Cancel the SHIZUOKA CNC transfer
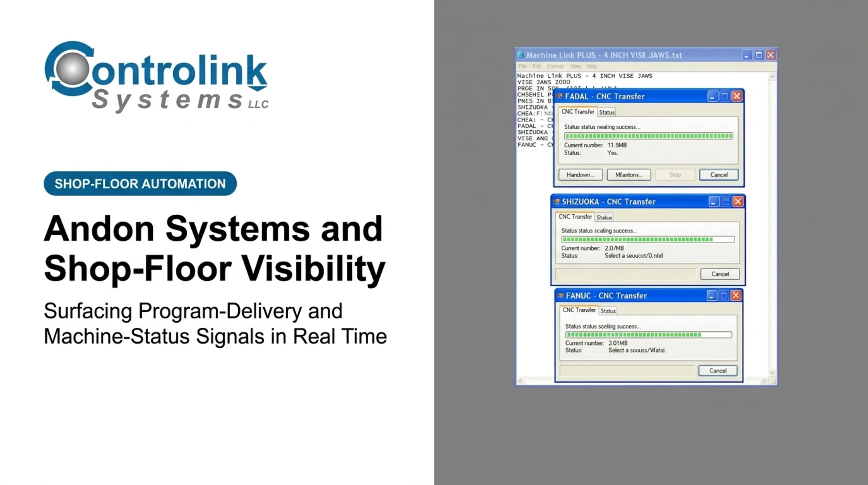 (720, 274)
